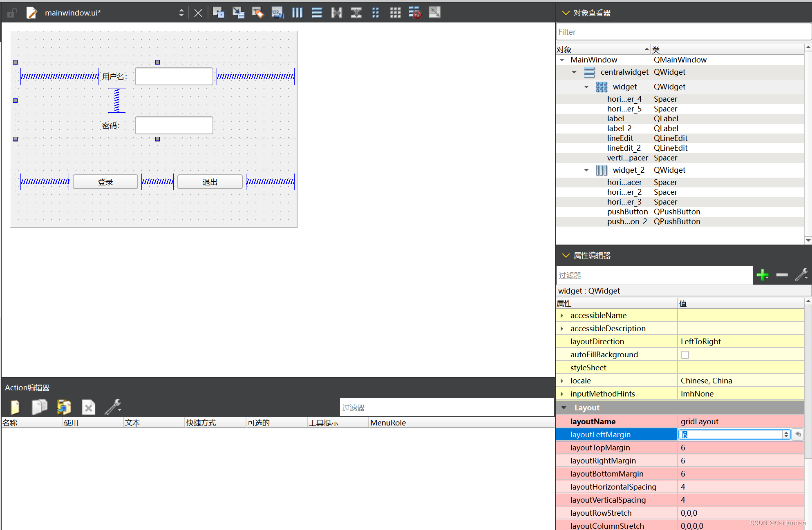Focus the property editor 过滤器 field
Image resolution: width=812 pixels, height=530 pixels.
pos(654,276)
